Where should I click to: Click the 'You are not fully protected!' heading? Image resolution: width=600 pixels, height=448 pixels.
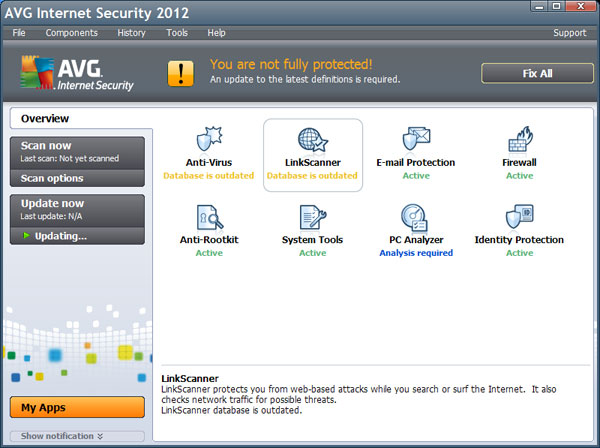pyautogui.click(x=291, y=64)
